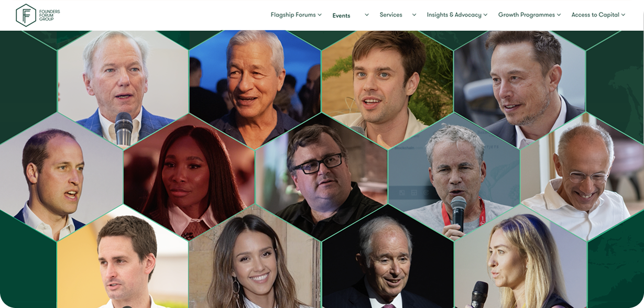
Task: Open the Flagship Forums menu
Action: click(296, 15)
